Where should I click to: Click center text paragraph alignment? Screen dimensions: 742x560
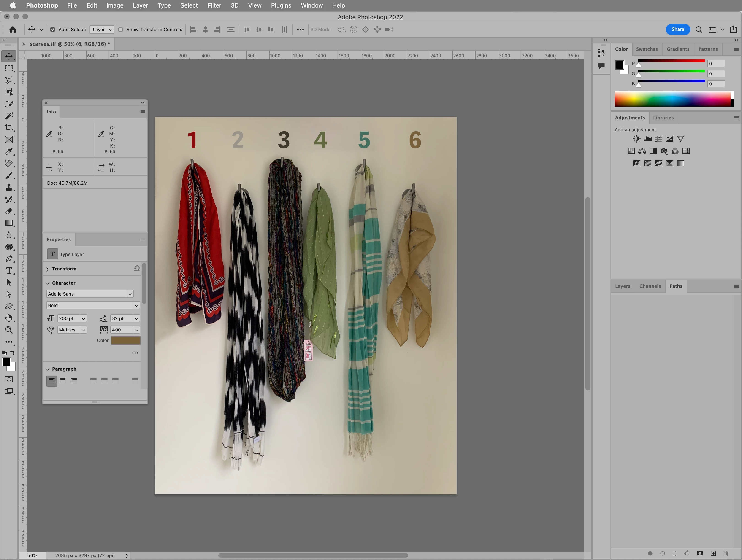(63, 381)
